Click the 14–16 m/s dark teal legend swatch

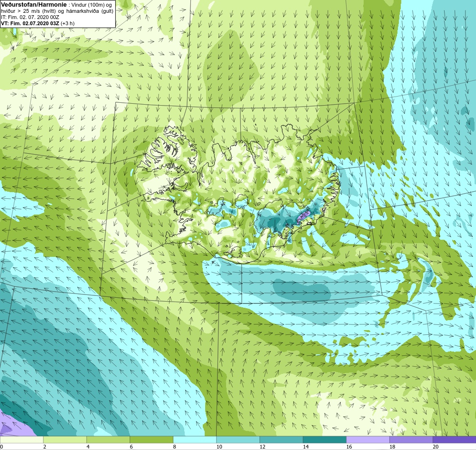point(325,440)
